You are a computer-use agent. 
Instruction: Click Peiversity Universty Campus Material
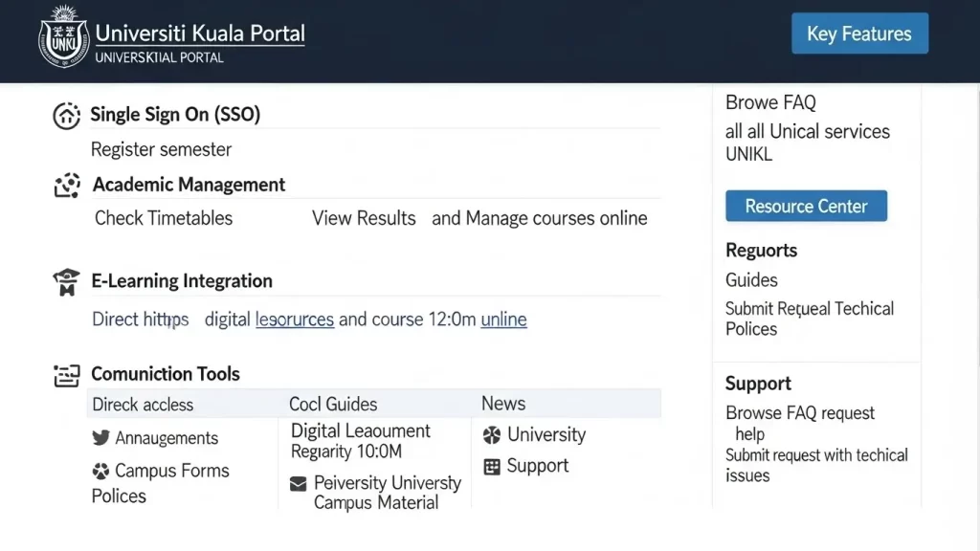click(x=388, y=493)
